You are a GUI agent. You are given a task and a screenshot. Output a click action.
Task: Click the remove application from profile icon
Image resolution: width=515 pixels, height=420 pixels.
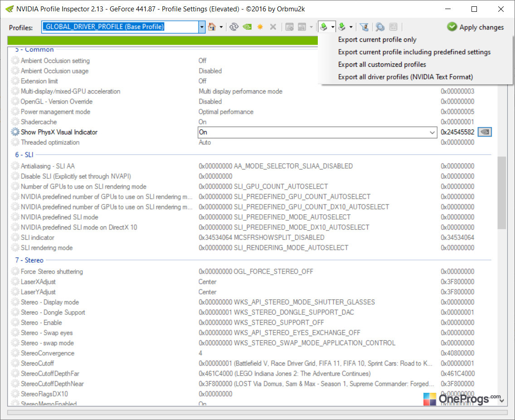pyautogui.click(x=302, y=27)
